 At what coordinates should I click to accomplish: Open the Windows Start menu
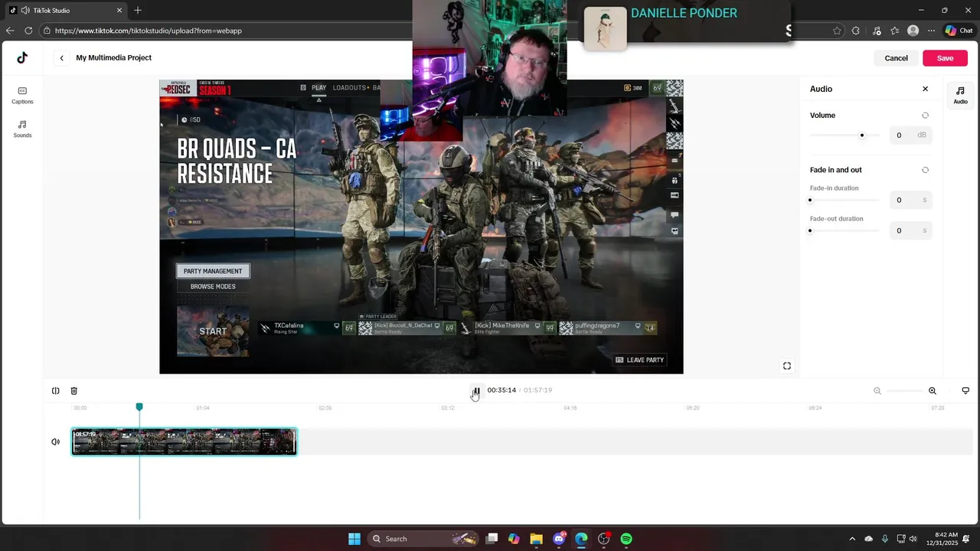354,539
